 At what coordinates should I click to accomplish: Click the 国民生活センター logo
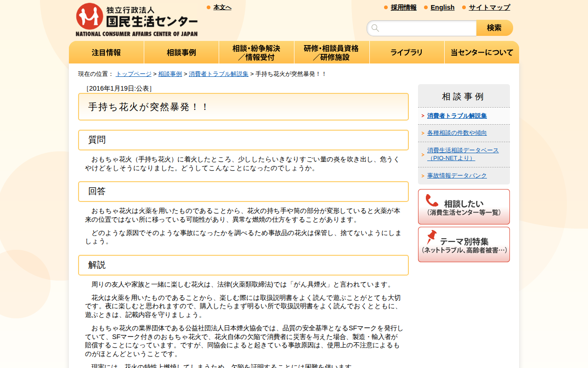coord(136,19)
